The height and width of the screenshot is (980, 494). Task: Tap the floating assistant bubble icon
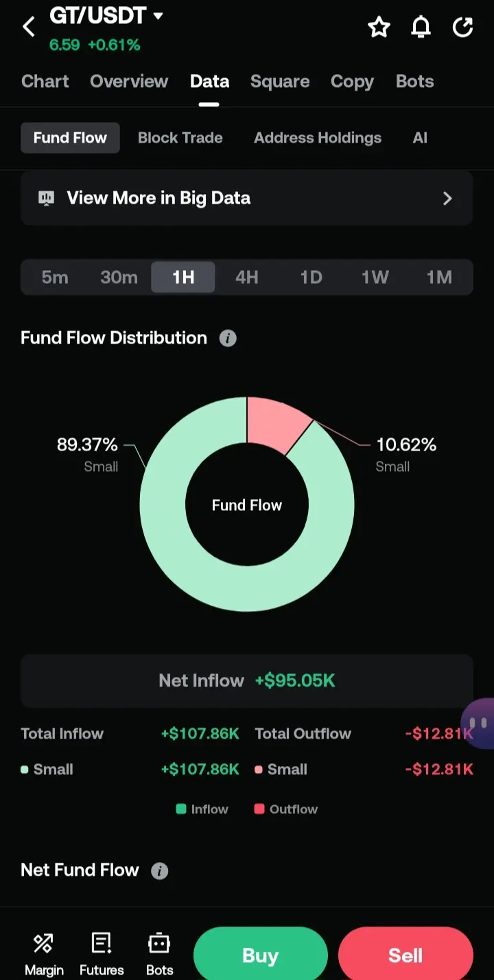click(479, 724)
